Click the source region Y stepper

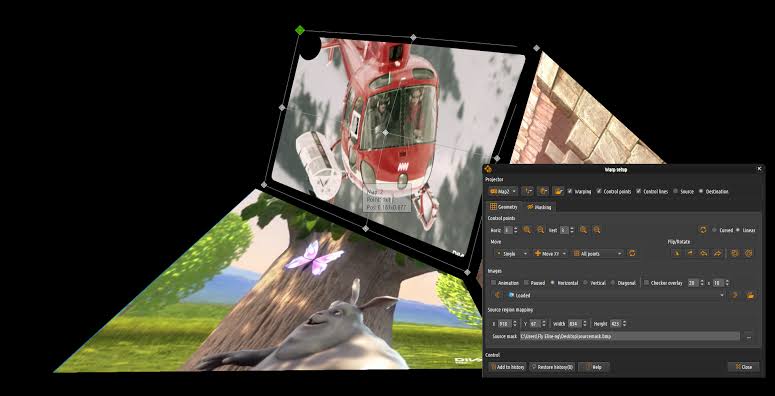click(x=544, y=323)
